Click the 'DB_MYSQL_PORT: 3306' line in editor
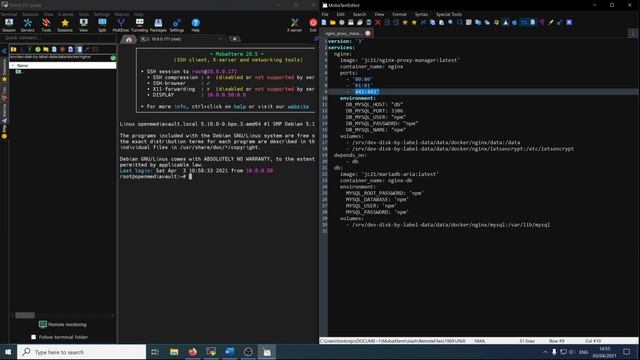The width and height of the screenshot is (640, 360). (x=374, y=111)
